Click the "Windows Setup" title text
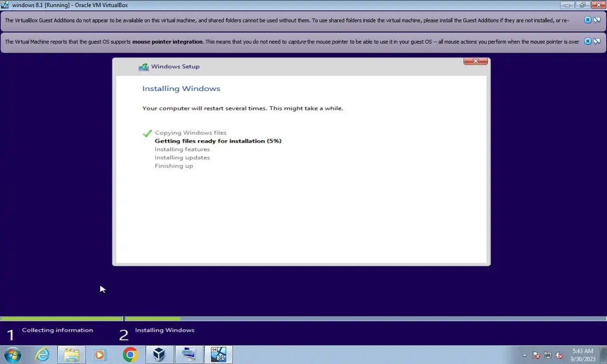The width and height of the screenshot is (607, 364). pyautogui.click(x=175, y=67)
